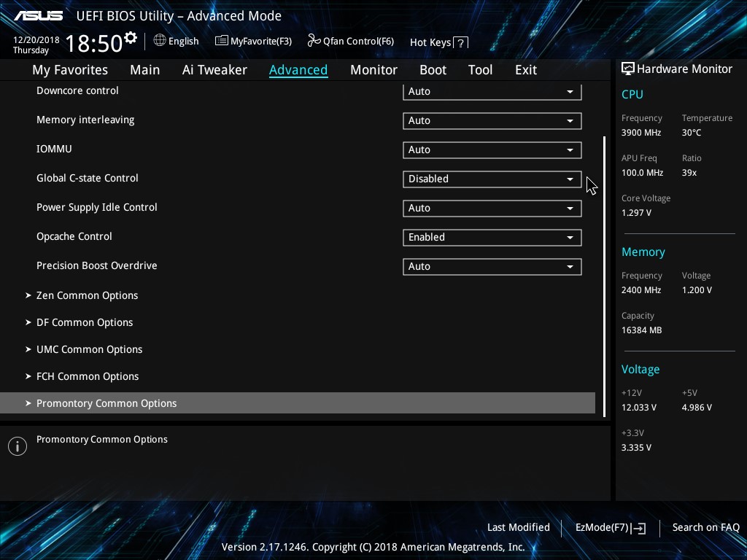Click the Version 2.17.1246 copyright text
The image size is (747, 560).
pos(373,547)
